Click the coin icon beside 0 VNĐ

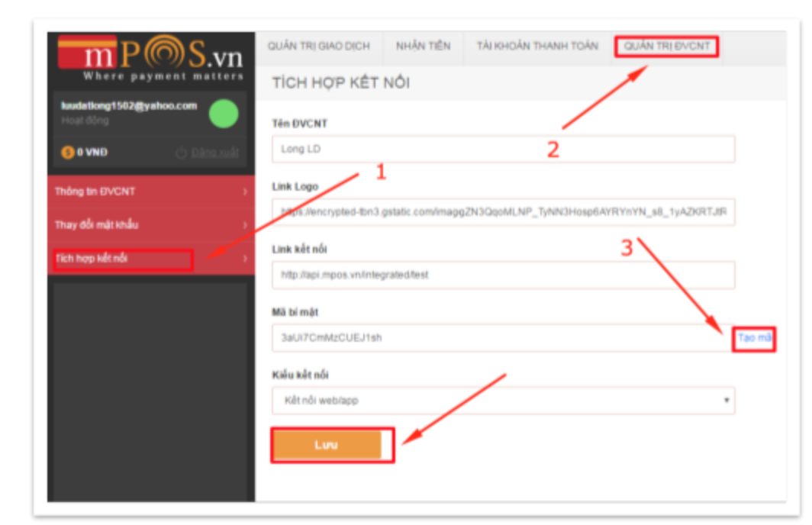click(x=68, y=152)
